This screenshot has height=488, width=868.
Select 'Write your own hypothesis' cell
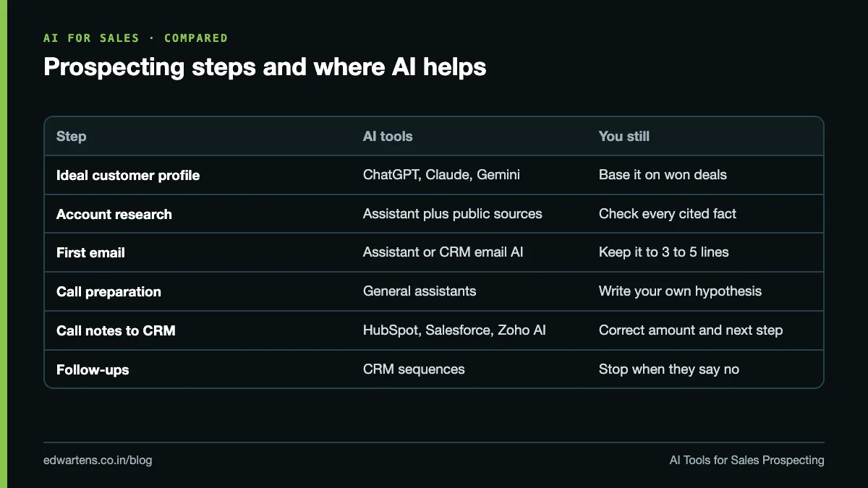point(680,292)
